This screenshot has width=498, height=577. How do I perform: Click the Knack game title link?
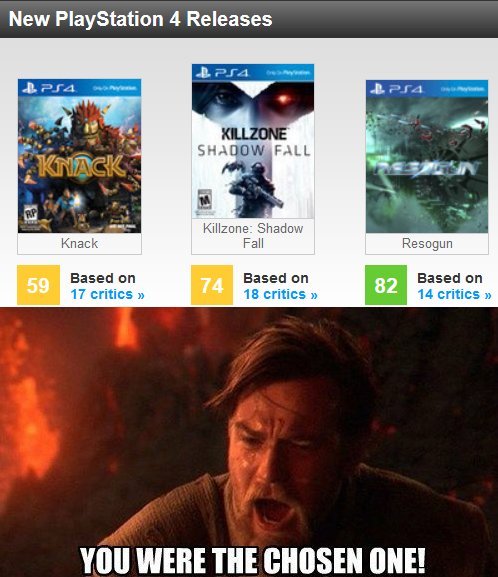pyautogui.click(x=80, y=243)
